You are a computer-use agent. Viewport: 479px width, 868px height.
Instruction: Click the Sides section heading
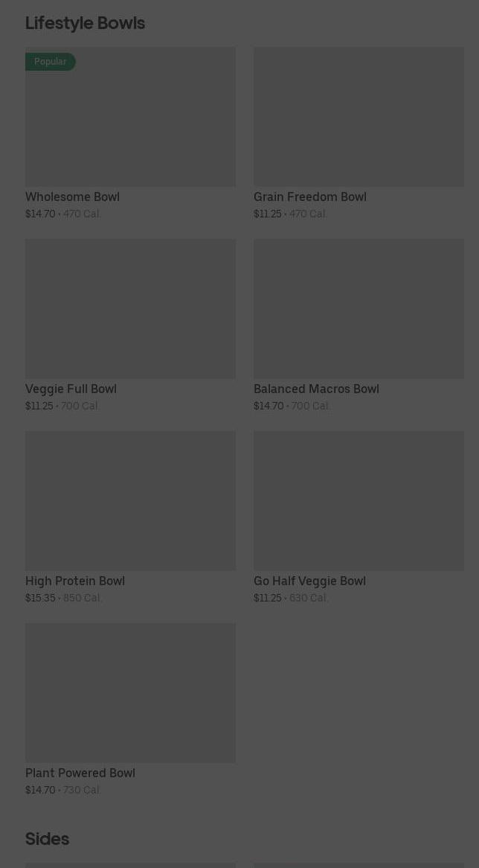pyautogui.click(x=48, y=839)
